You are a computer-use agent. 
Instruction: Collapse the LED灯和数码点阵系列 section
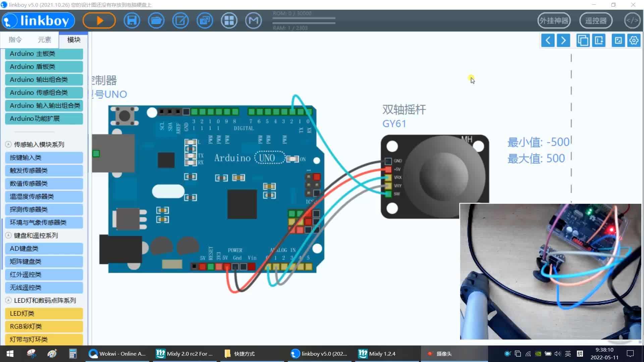8,300
